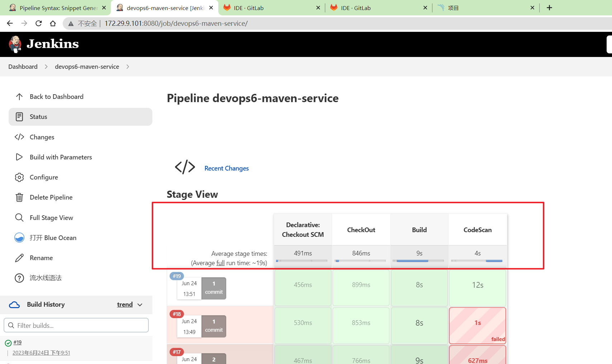612x364 pixels.
Task: Close the Pipeline Syntax Snippet Generator tab
Action: 104,8
